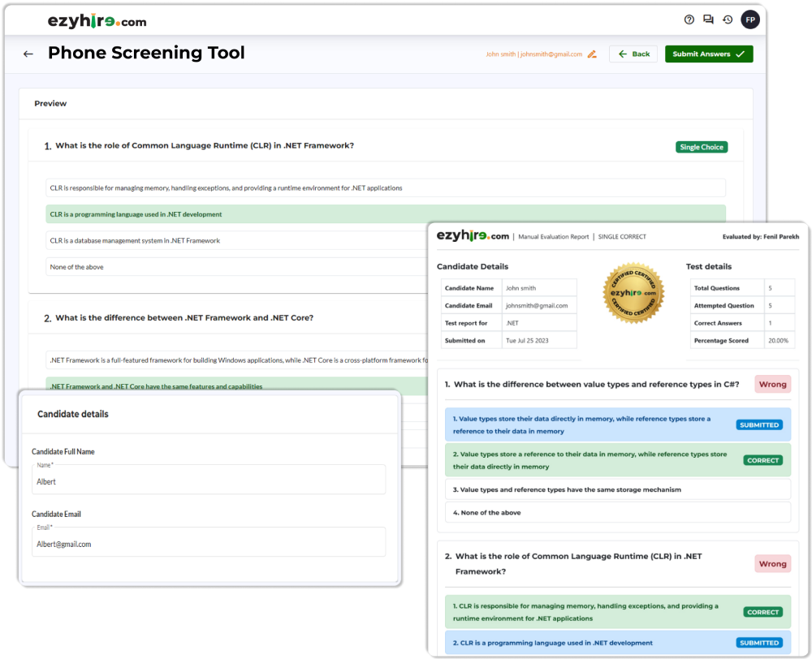Open the history clock icon
812x659 pixels.
pos(728,19)
